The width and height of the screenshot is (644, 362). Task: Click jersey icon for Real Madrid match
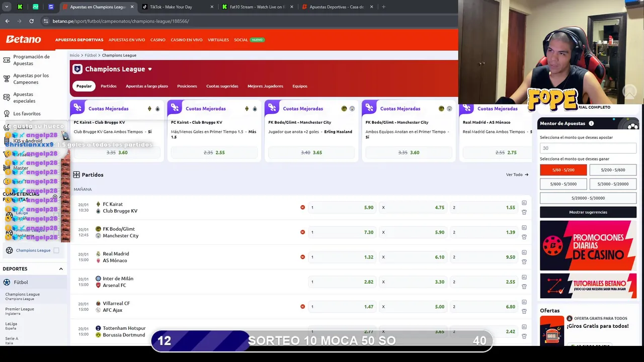pos(524,261)
